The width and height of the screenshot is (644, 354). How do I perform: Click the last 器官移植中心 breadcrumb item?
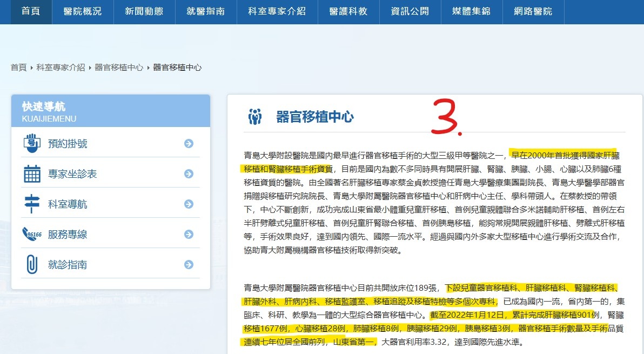click(x=177, y=68)
